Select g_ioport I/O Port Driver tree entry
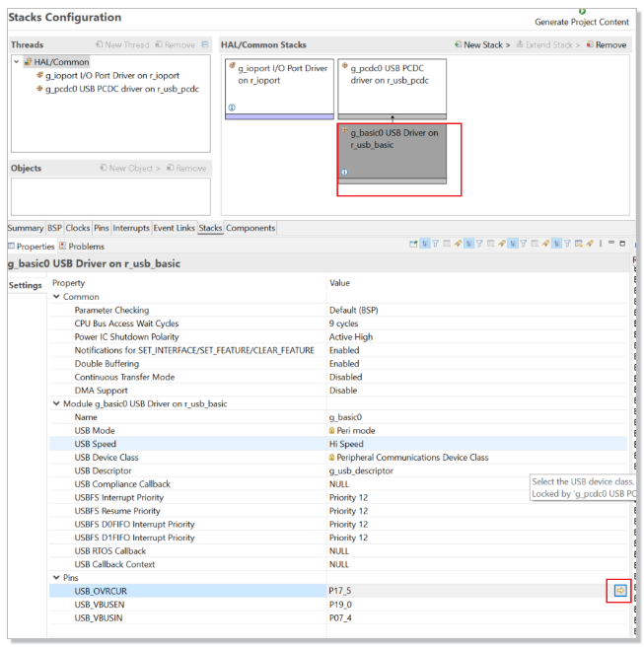This screenshot has height=649, width=644. click(112, 75)
